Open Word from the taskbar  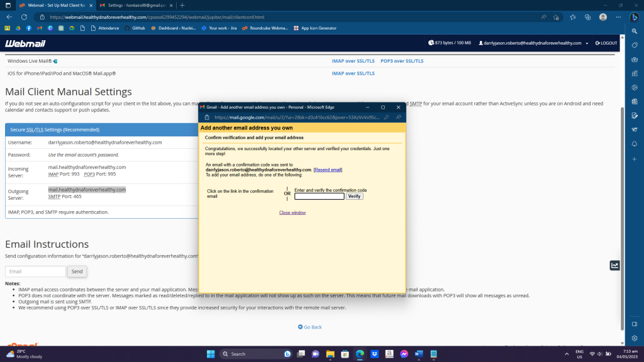click(419, 354)
